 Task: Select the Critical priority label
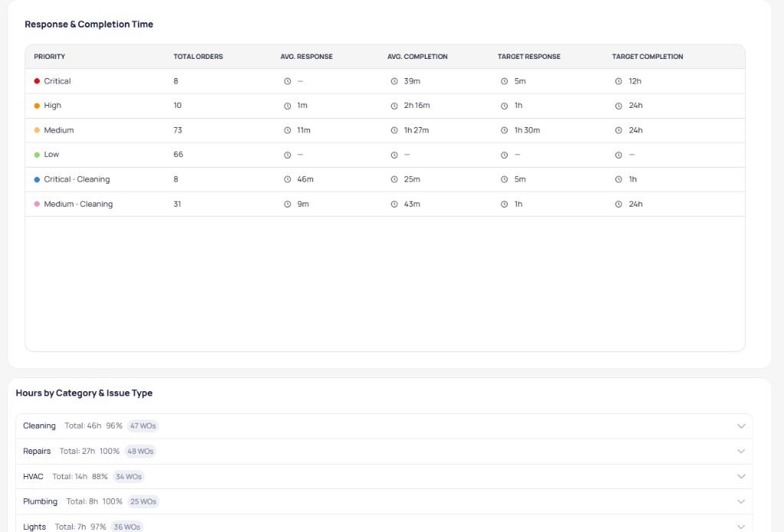pyautogui.click(x=57, y=81)
